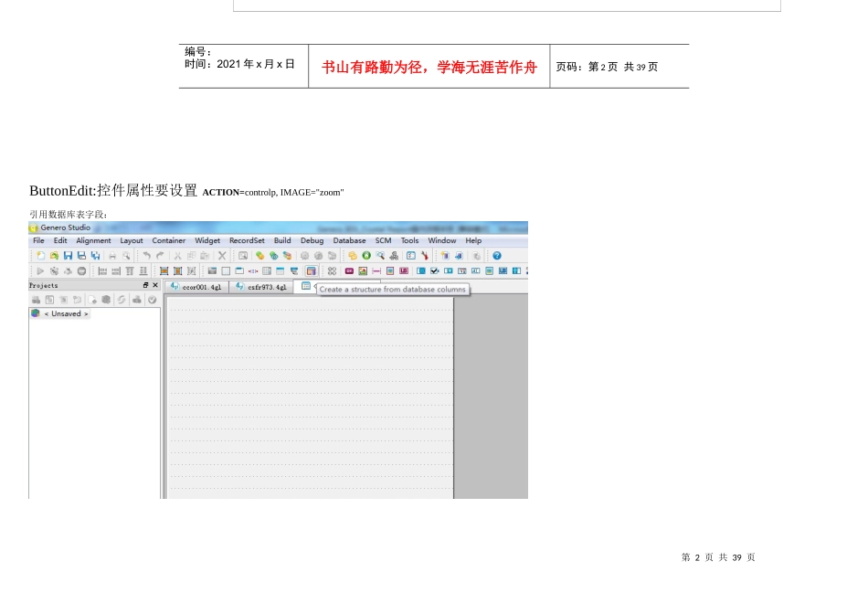The image size is (868, 614).
Task: Click the Delete X toolbar icon
Action: (x=221, y=256)
